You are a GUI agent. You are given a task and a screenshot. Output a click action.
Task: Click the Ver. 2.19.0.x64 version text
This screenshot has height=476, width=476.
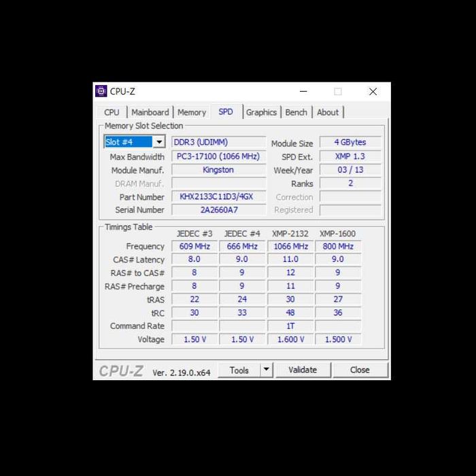point(182,373)
